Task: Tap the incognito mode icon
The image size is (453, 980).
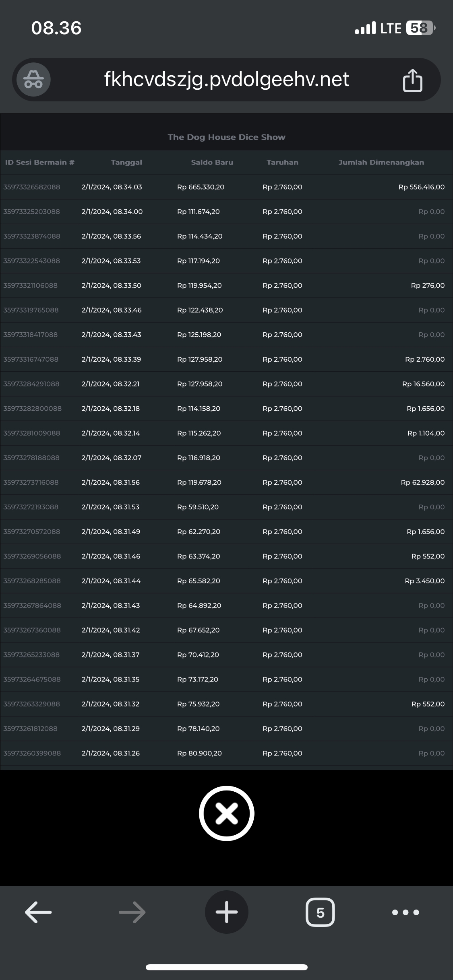Action: tap(33, 80)
